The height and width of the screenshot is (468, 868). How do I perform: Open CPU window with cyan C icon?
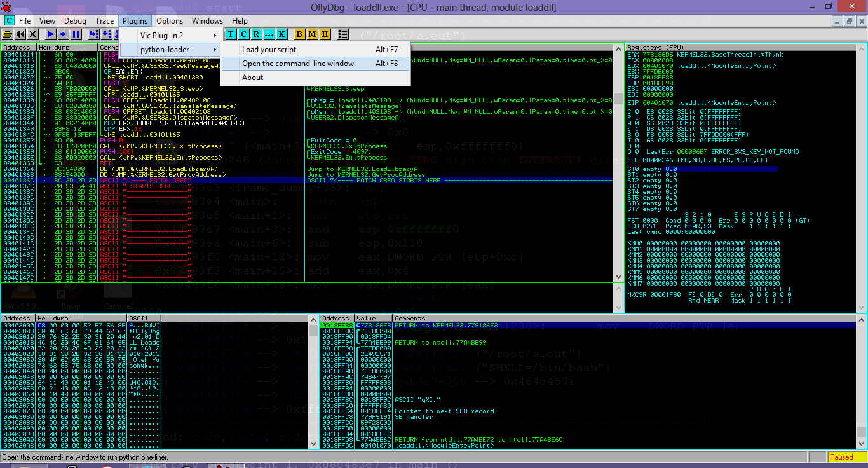243,34
